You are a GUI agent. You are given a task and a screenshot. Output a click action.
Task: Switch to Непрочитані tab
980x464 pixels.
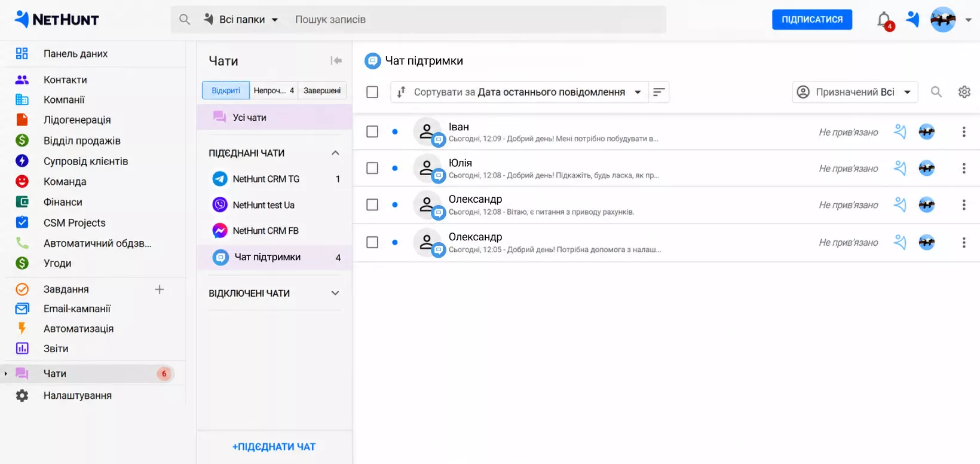pyautogui.click(x=274, y=90)
